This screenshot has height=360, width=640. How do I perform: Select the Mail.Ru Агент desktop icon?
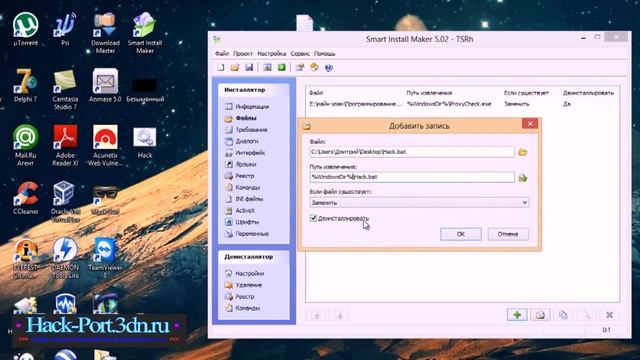25,145
